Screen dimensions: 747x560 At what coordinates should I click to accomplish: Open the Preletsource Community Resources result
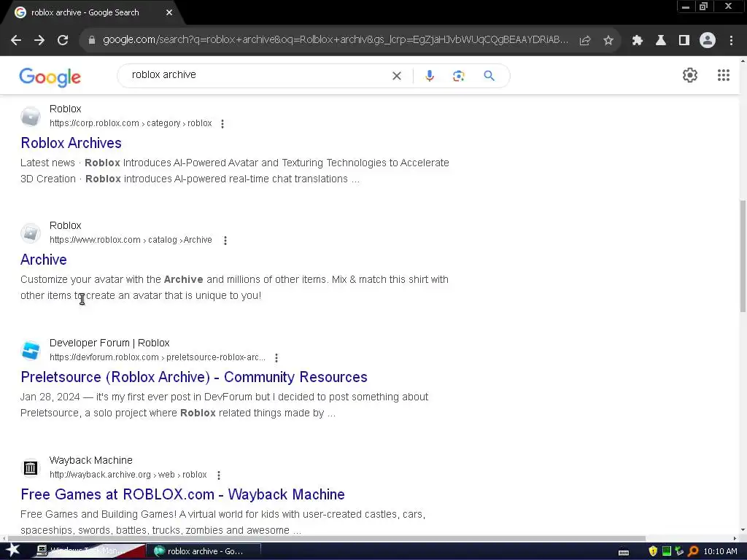[194, 377]
